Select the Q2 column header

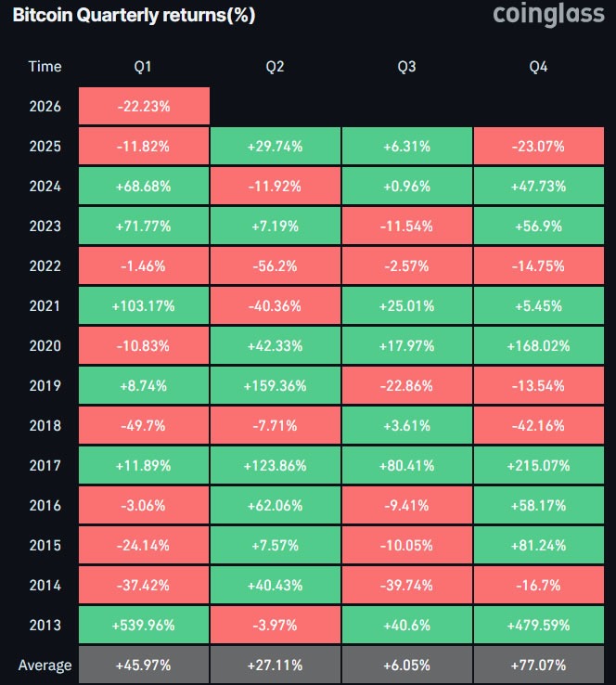tap(275, 66)
